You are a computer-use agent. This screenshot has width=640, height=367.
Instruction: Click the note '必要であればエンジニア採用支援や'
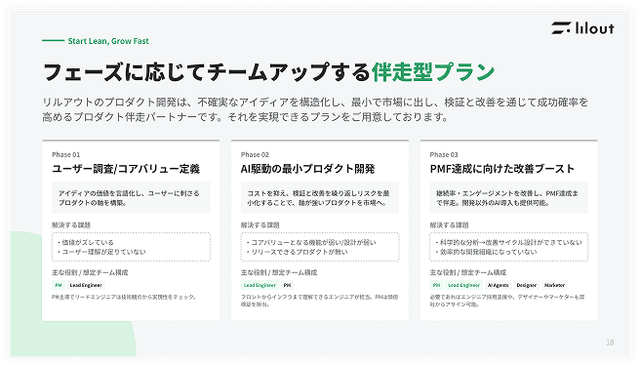pyautogui.click(x=507, y=300)
